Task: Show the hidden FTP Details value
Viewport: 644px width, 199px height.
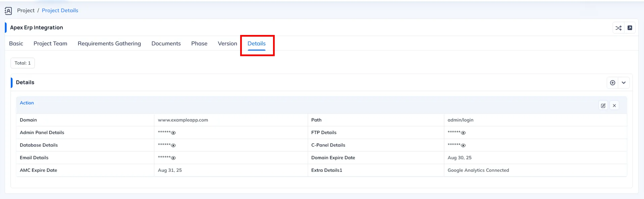Action: tap(463, 133)
